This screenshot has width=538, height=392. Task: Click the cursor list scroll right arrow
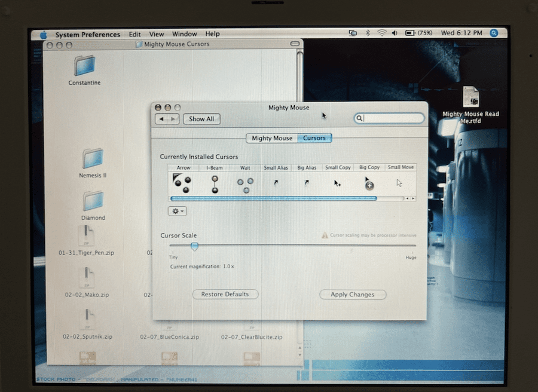[x=413, y=198]
